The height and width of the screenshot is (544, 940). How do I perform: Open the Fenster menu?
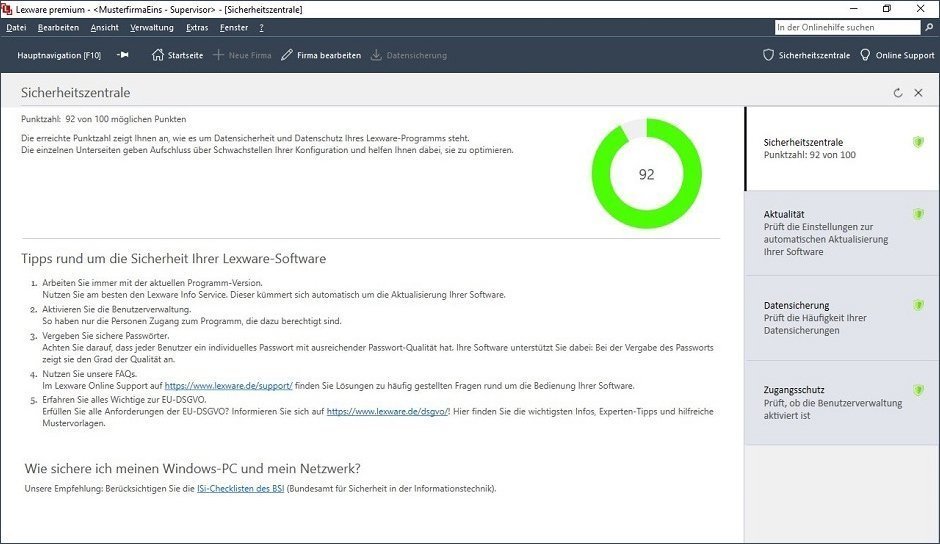pyautogui.click(x=234, y=28)
